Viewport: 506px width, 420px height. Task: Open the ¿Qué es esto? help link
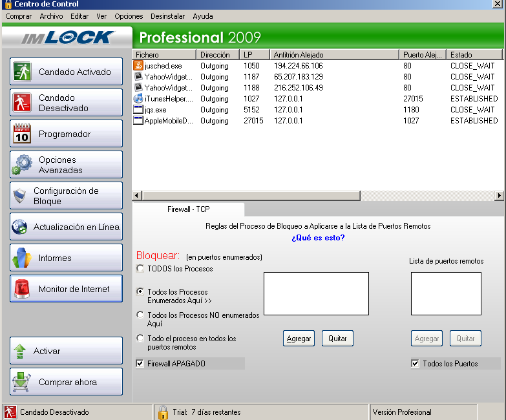[318, 238]
